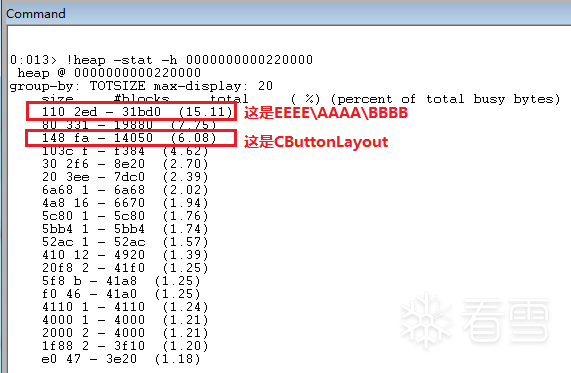The image size is (571, 373).
Task: Select the row 'e0 47 - 3e20 (1.18)'
Action: coord(121,359)
